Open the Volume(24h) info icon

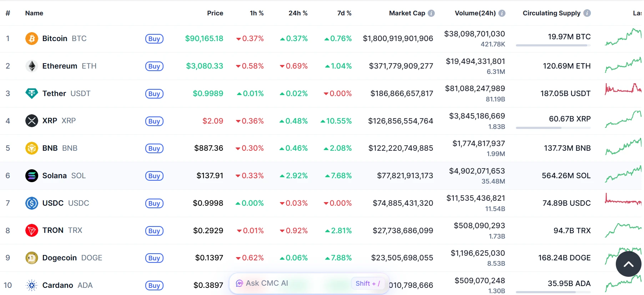click(x=502, y=13)
